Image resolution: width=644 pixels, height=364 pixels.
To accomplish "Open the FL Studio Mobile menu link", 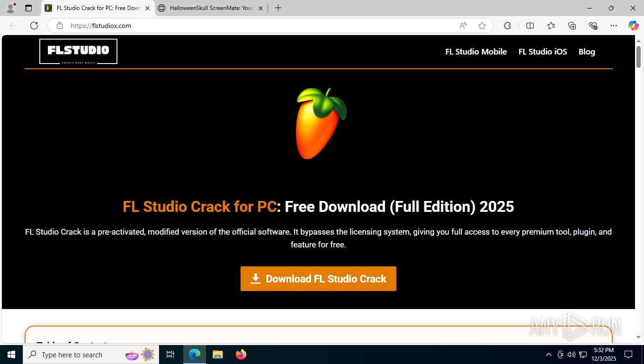I will coord(476,52).
